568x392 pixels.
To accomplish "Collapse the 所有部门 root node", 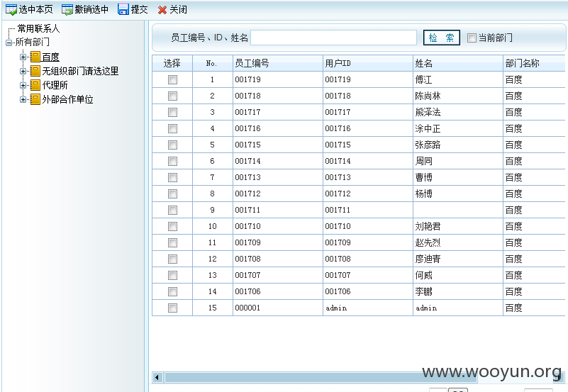I will click(x=9, y=43).
